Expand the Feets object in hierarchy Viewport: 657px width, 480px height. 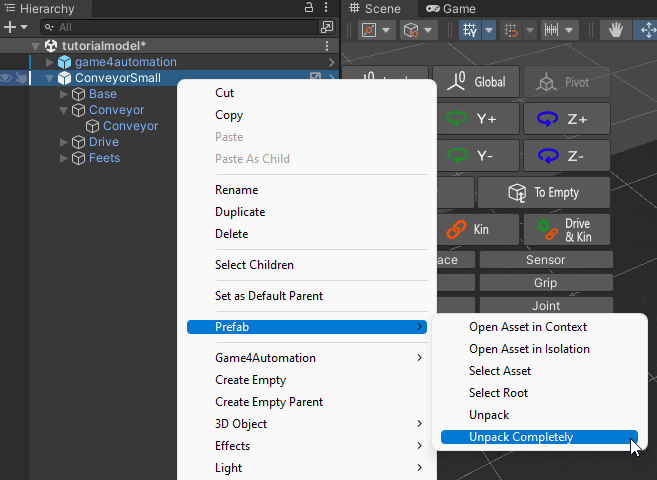click(64, 158)
